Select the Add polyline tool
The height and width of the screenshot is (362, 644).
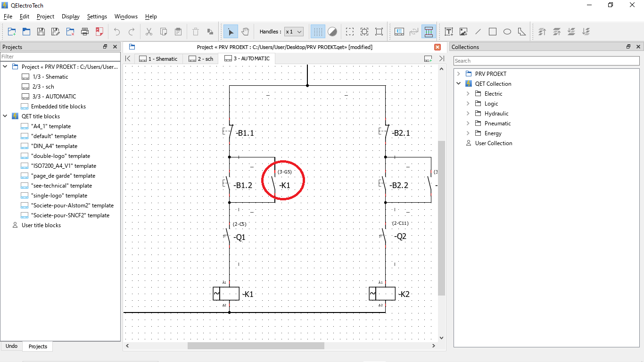coord(522,32)
